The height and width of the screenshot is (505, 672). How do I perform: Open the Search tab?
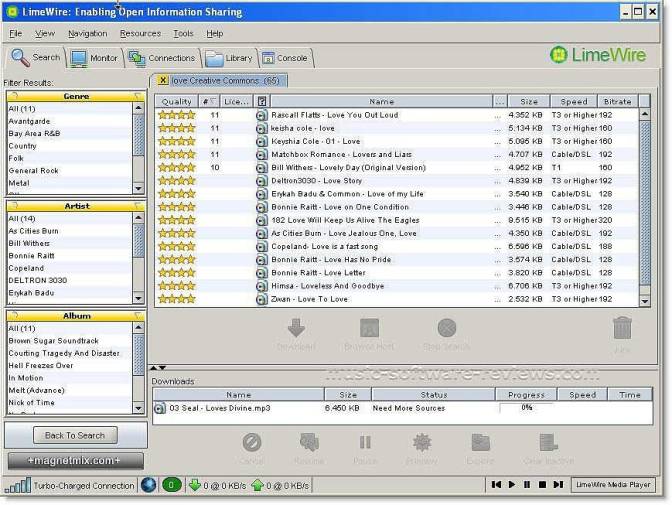(x=36, y=57)
